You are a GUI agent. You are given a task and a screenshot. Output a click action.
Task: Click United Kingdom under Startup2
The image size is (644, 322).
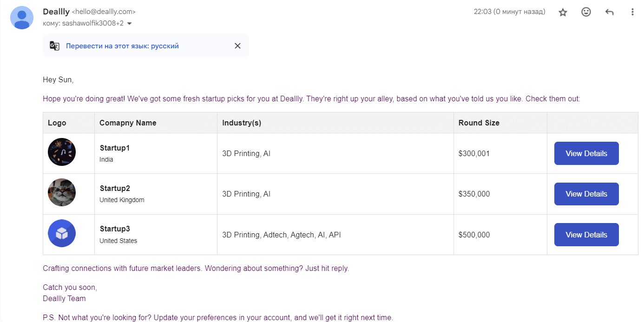pos(122,200)
